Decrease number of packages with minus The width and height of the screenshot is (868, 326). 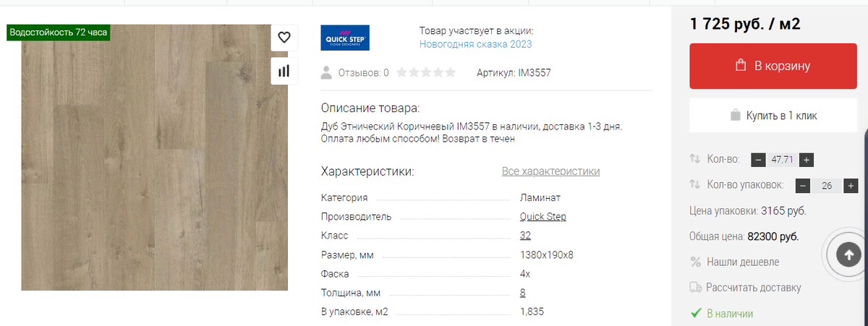point(803,186)
